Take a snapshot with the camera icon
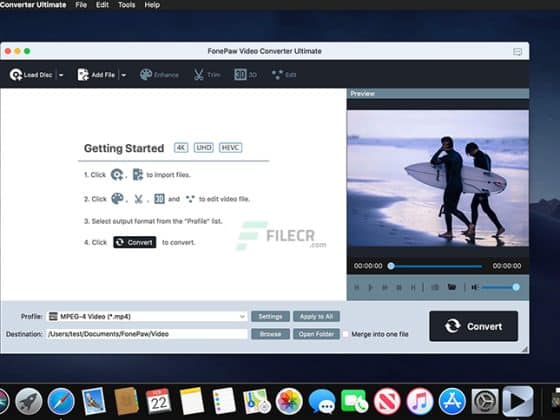560x420 pixels. click(435, 288)
